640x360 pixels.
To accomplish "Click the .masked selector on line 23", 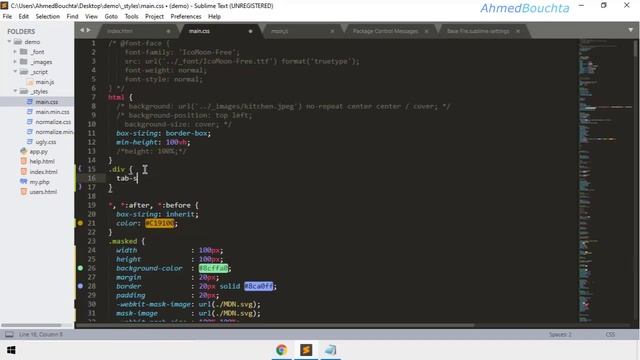I will (123, 241).
